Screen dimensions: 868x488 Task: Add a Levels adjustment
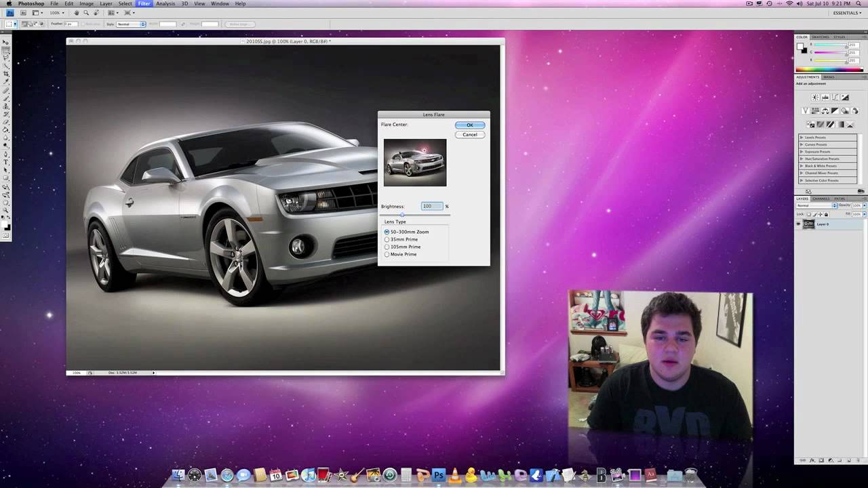tap(825, 97)
